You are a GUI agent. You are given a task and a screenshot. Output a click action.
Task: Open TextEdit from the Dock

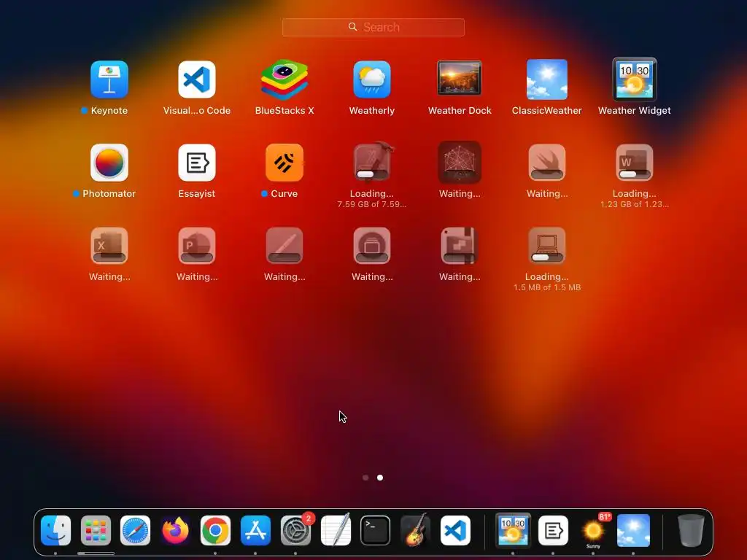tap(336, 529)
